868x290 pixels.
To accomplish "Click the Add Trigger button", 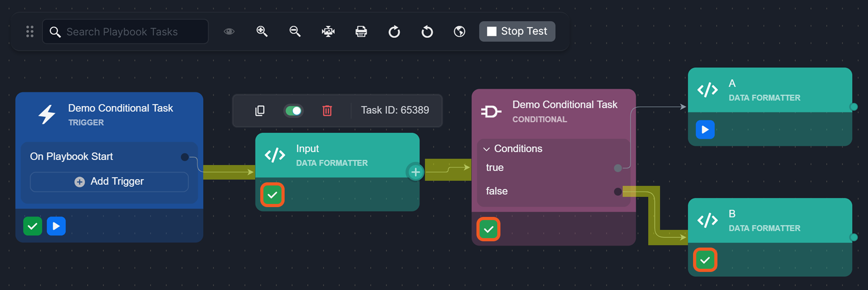I will point(109,182).
